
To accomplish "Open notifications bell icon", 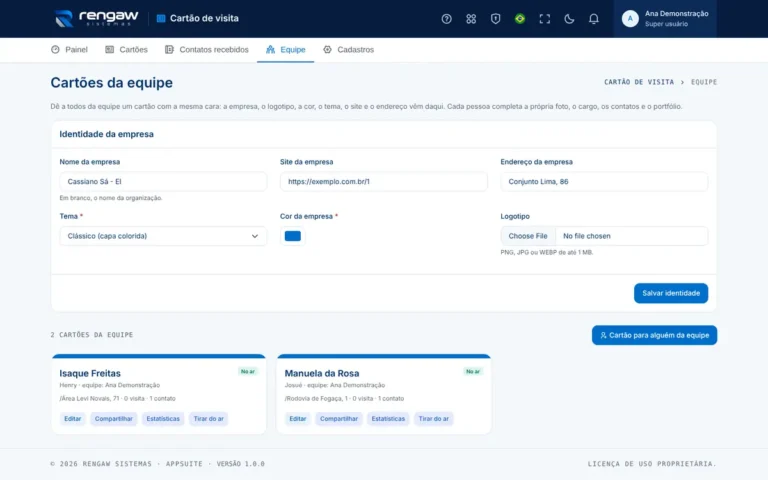I will 593,19.
